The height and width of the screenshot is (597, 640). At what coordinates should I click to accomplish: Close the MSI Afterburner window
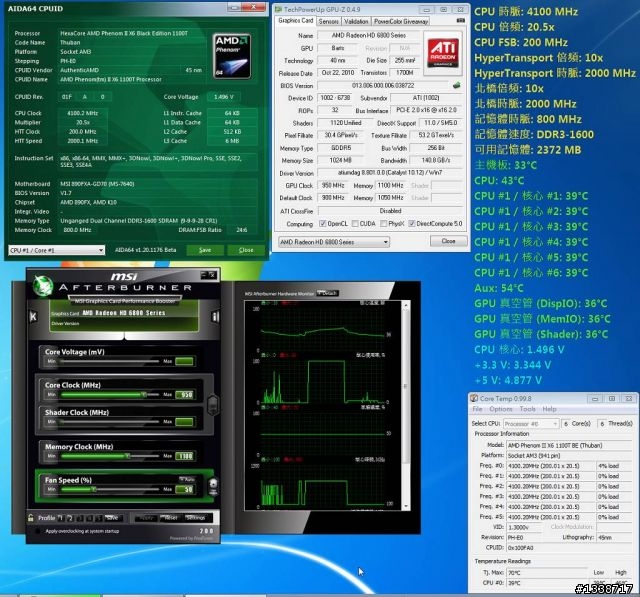coord(212,275)
